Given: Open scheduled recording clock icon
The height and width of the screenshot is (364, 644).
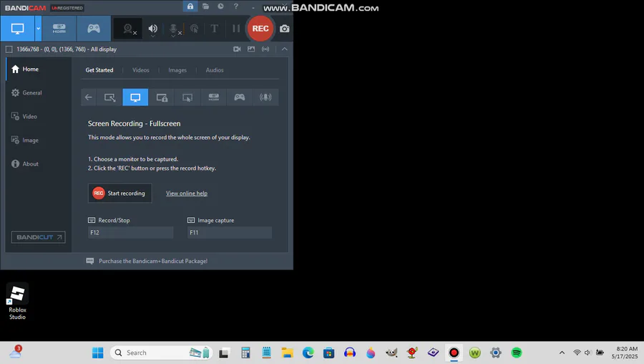Looking at the screenshot, I should [220, 6].
